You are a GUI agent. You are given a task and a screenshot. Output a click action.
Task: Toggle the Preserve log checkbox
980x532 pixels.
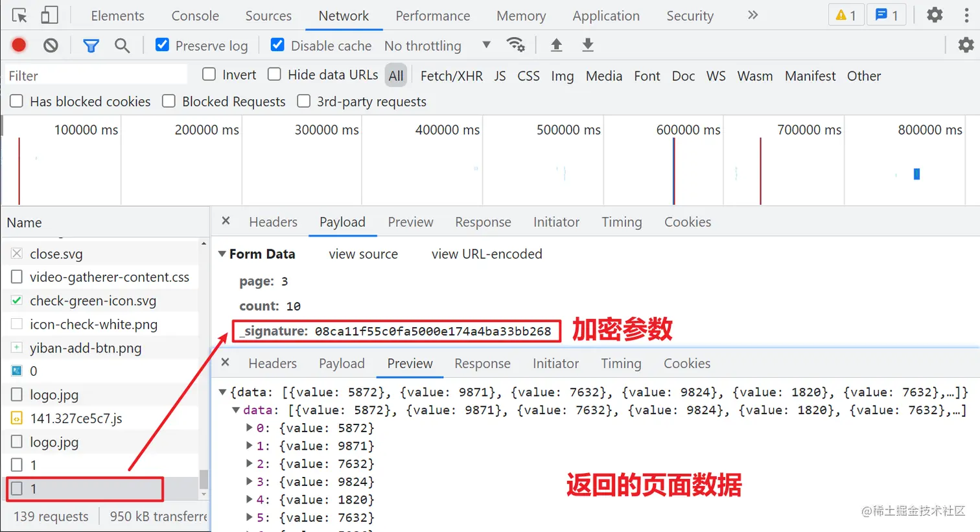point(163,45)
